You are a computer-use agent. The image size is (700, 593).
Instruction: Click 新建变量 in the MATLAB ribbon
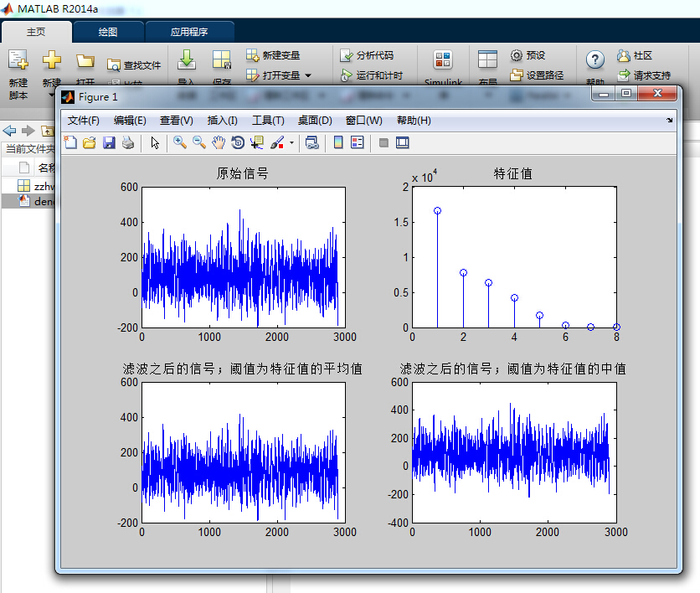[x=273, y=55]
